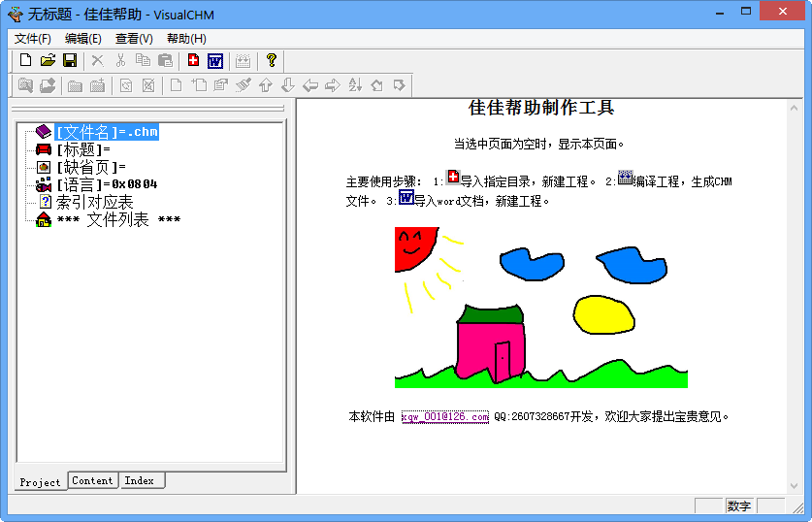Click the grayed page-with-plus icon
The height and width of the screenshot is (522, 812).
(199, 85)
